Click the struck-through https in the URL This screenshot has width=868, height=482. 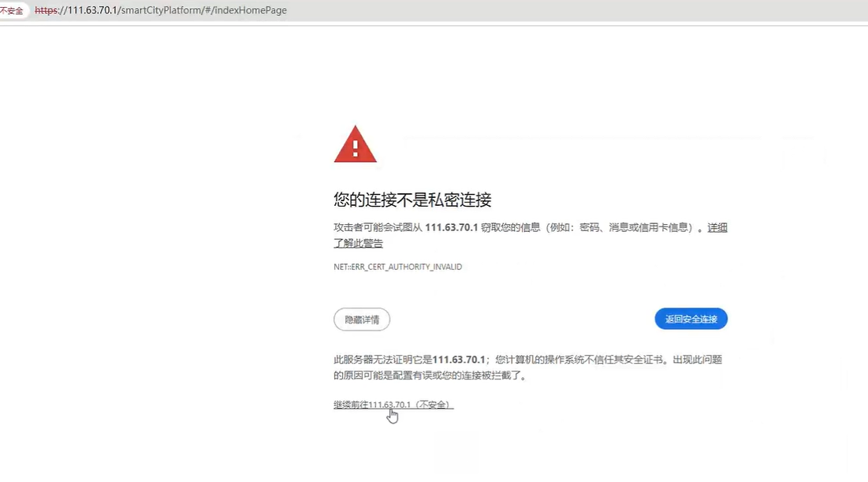[x=47, y=11]
